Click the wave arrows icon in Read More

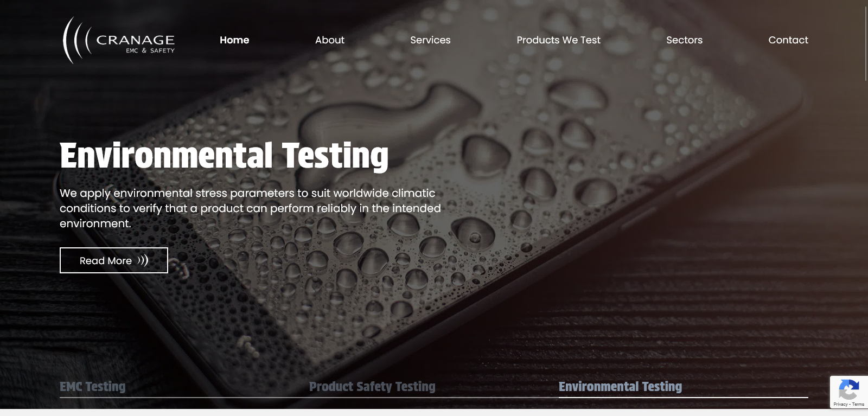tap(143, 260)
